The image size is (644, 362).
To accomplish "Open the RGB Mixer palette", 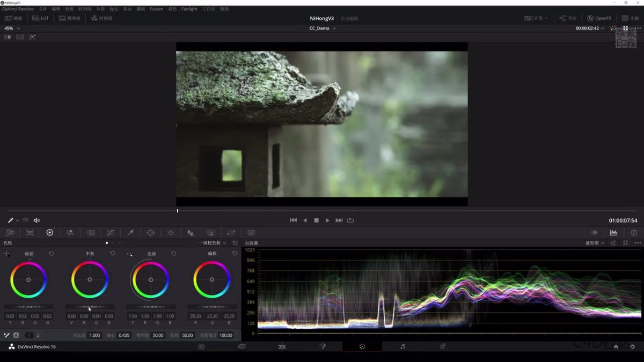I will 70,233.
